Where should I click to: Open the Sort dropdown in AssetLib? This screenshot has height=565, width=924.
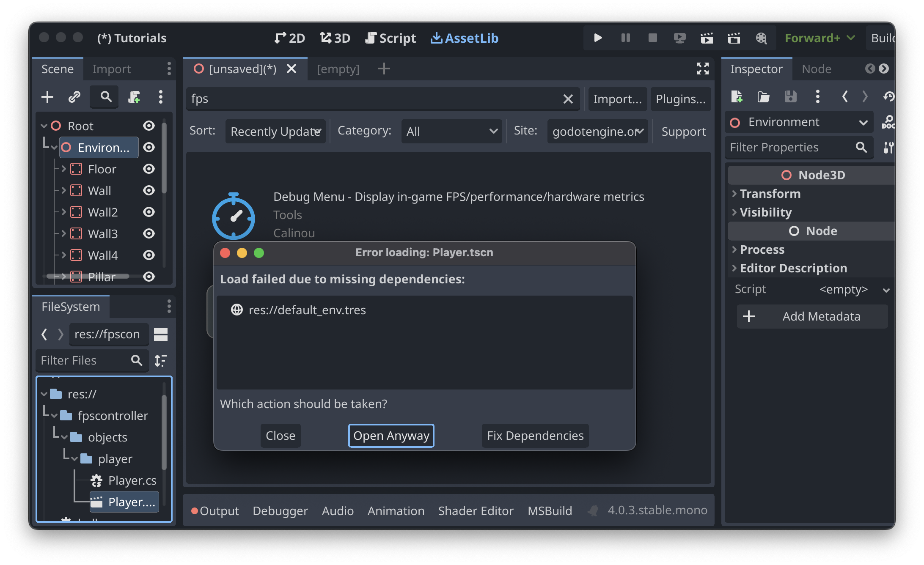275,131
